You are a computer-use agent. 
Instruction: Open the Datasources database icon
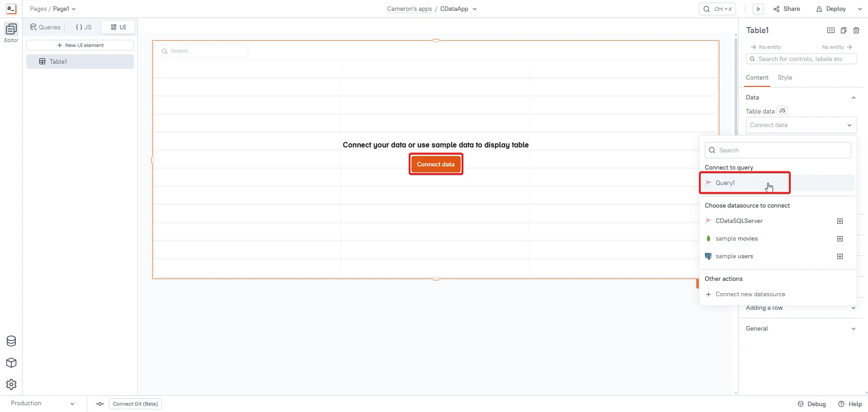click(11, 341)
